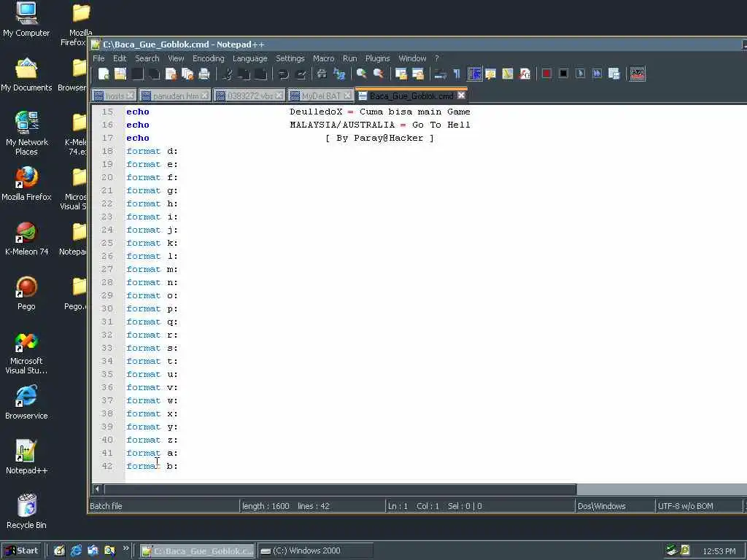Open the Window menu
Viewport: 747px width, 560px height.
click(412, 58)
